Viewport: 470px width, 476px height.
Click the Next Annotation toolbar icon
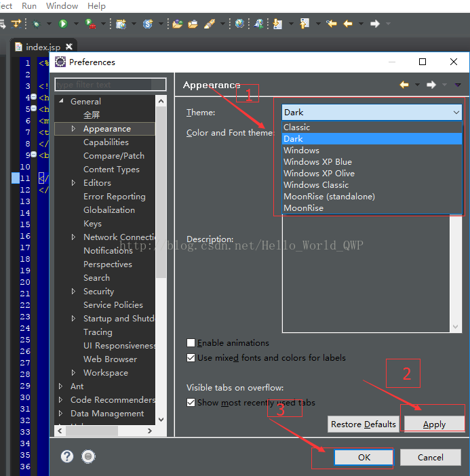277,24
